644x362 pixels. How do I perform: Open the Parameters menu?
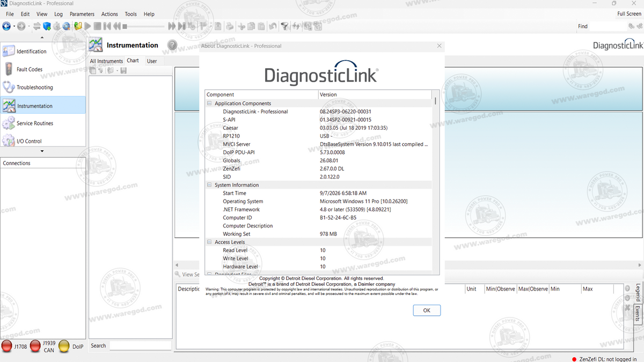tap(82, 14)
